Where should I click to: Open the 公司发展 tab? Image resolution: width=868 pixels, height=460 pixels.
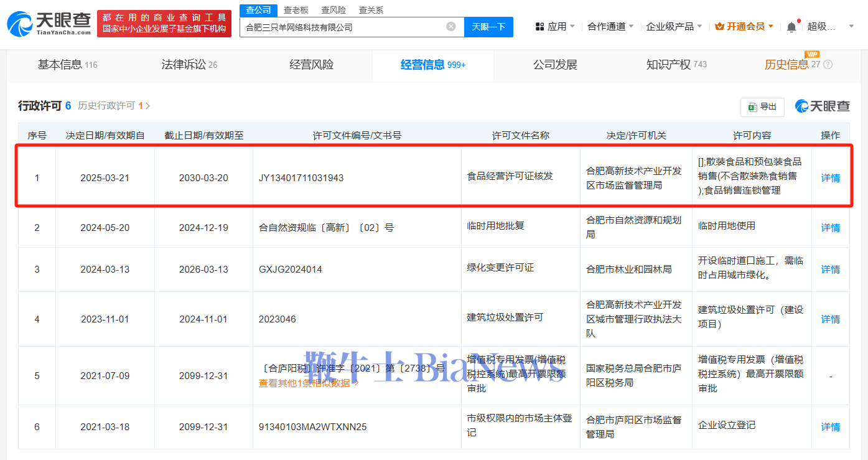pyautogui.click(x=555, y=65)
